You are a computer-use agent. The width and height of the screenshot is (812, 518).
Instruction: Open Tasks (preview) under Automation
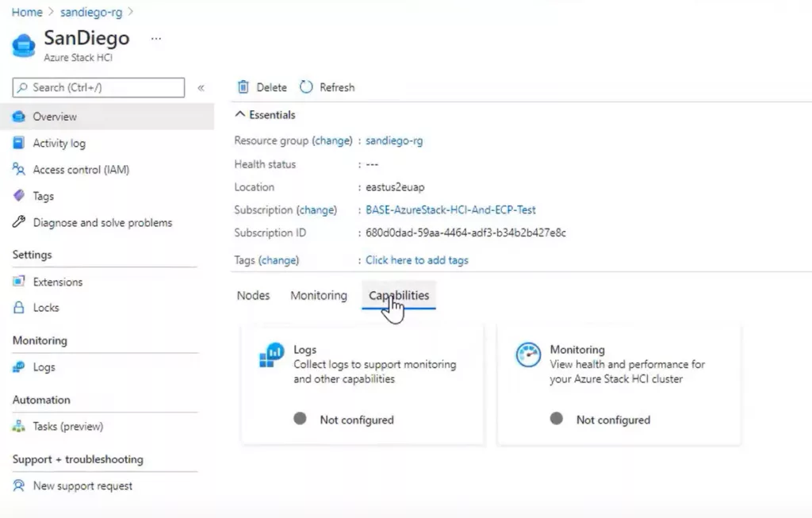point(68,426)
